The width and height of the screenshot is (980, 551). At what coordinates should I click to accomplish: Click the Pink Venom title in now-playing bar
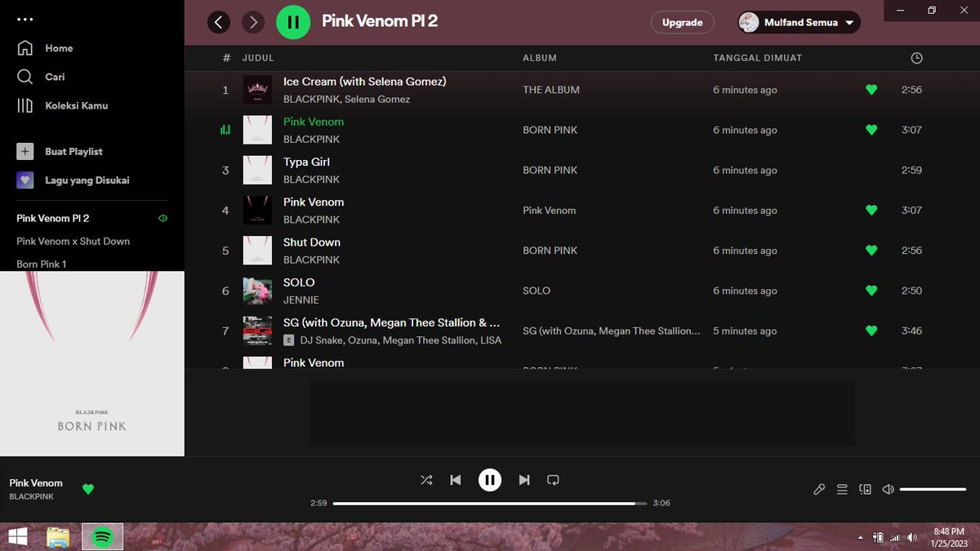36,483
